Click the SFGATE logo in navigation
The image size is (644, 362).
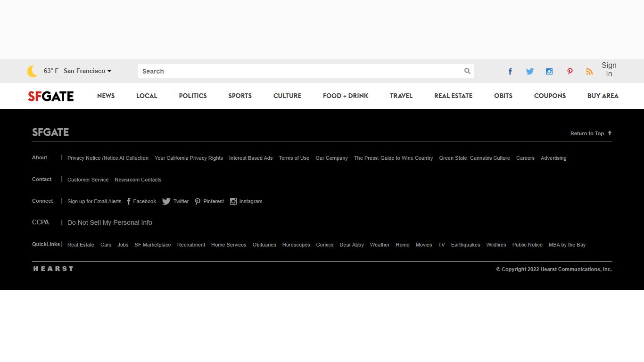point(51,96)
